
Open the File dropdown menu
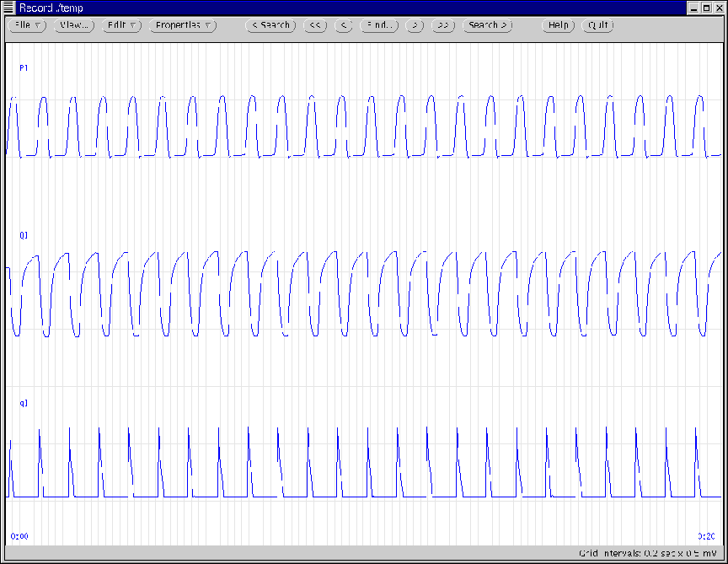(29, 25)
